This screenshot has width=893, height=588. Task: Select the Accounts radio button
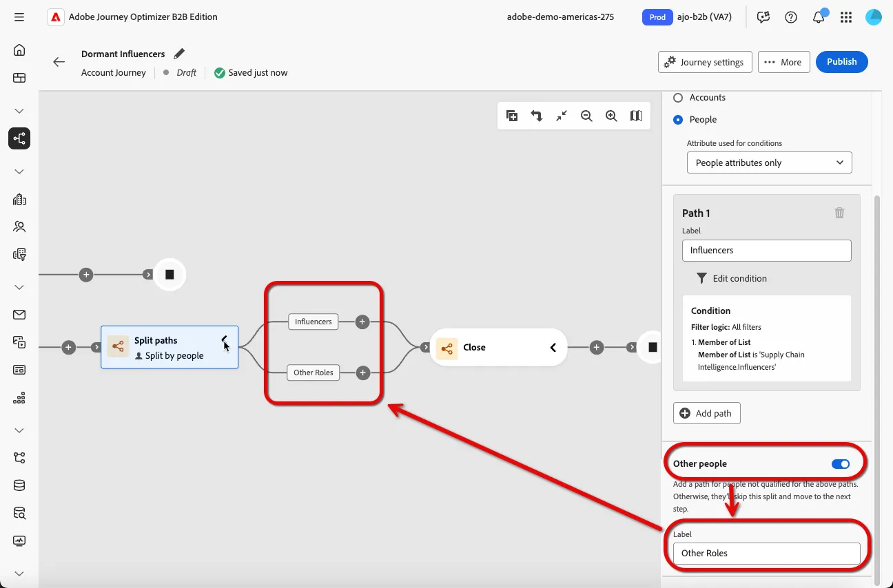click(x=678, y=98)
